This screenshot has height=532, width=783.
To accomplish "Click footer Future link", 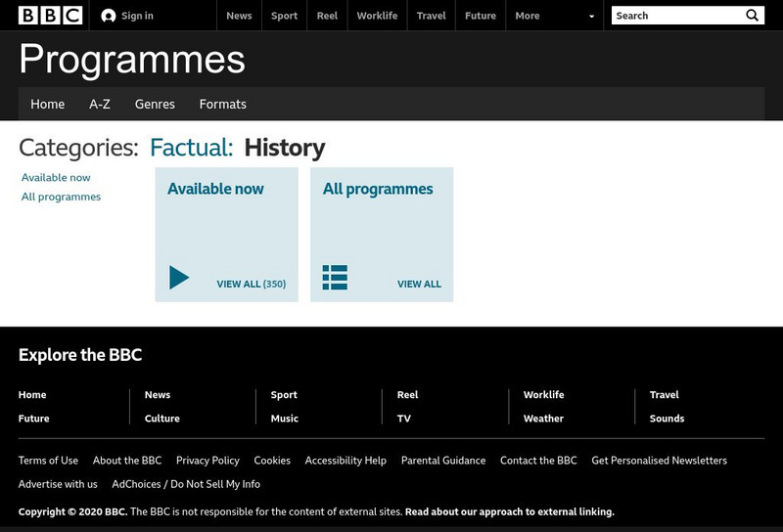I will (x=34, y=419).
